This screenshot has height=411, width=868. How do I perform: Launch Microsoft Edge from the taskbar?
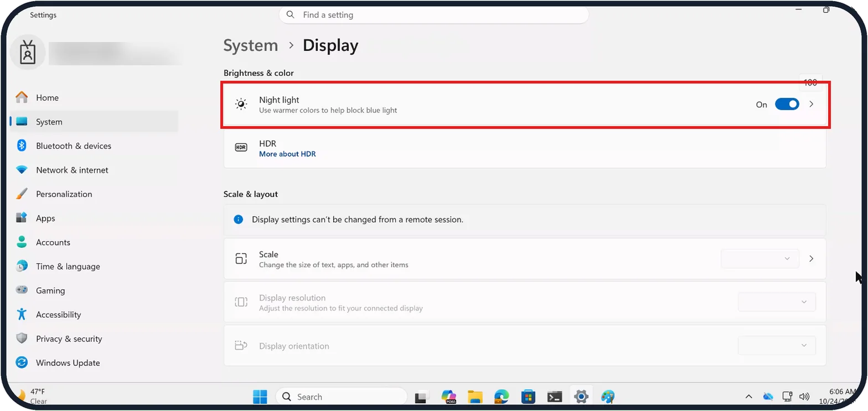click(x=502, y=397)
